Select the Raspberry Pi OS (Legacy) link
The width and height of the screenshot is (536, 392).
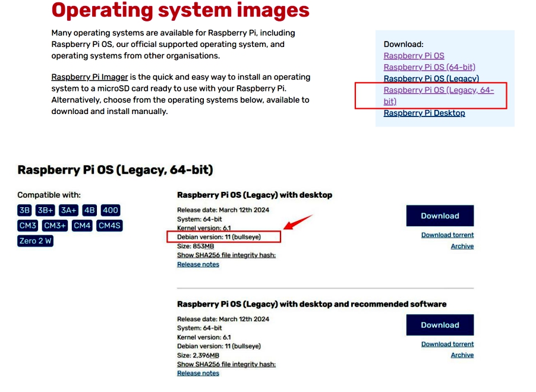tap(431, 78)
